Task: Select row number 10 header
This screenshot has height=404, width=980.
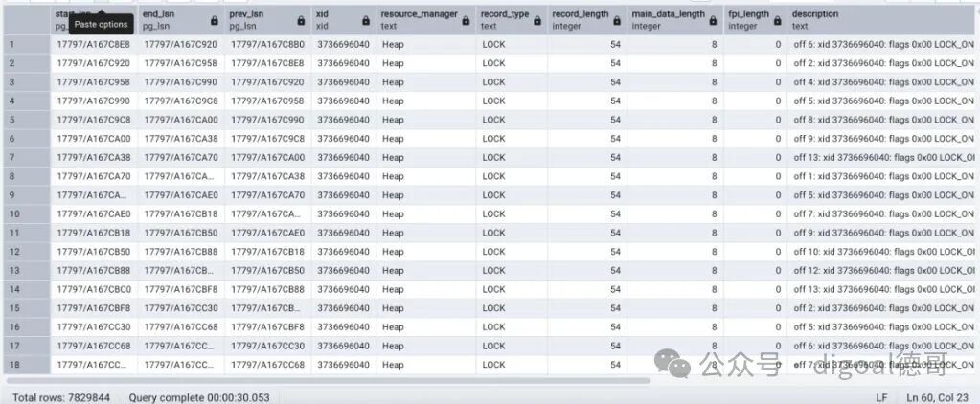Action: (27, 213)
